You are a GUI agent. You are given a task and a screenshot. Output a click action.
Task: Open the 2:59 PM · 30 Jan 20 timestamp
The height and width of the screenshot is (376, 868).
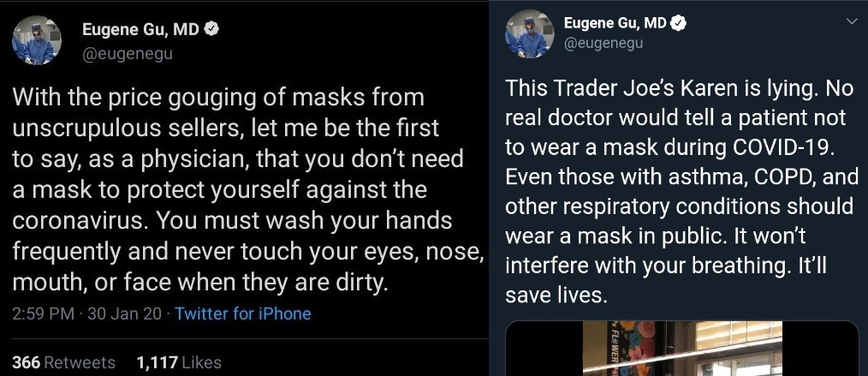[86, 313]
